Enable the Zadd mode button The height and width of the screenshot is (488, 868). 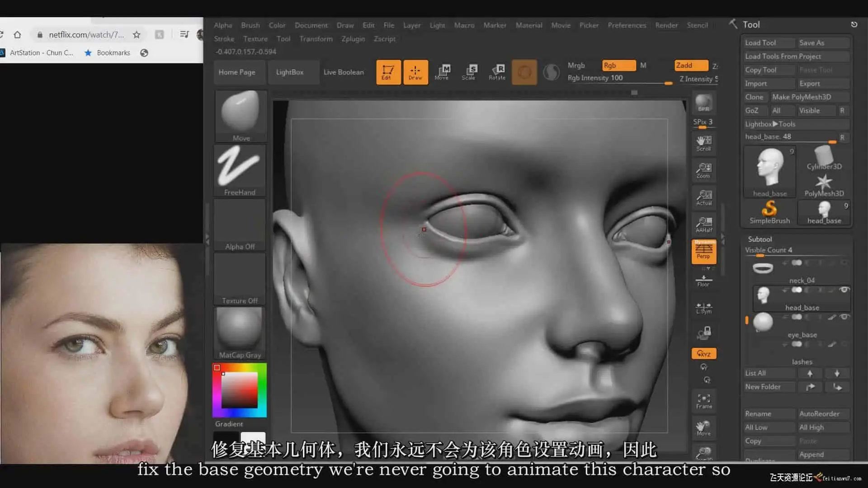(690, 66)
